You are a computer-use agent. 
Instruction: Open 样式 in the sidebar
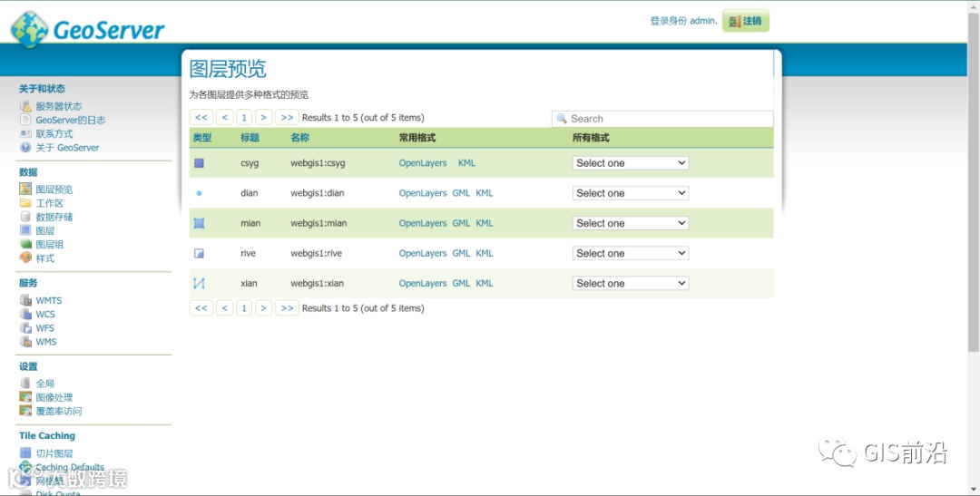coord(45,258)
